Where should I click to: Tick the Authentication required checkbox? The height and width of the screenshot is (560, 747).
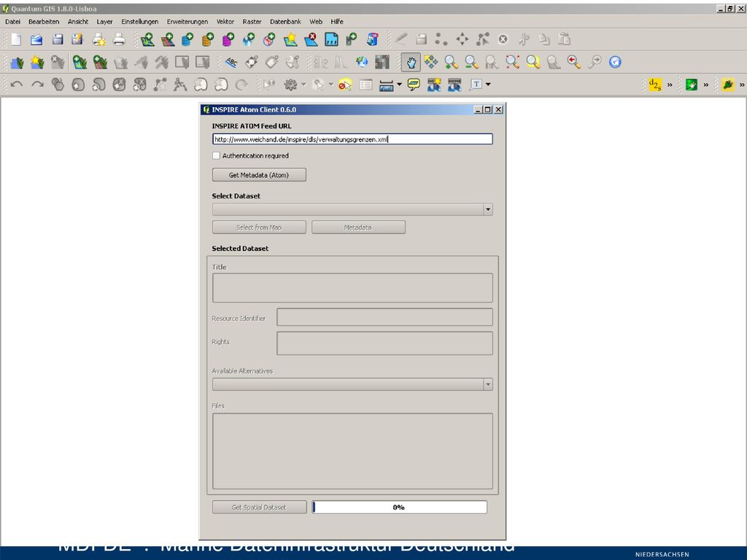(x=216, y=156)
